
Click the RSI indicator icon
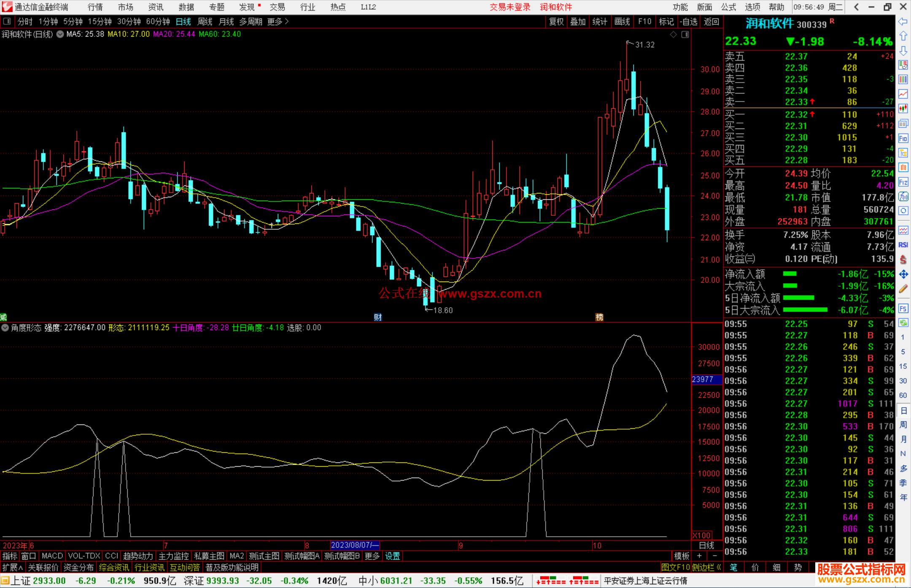[x=903, y=245]
